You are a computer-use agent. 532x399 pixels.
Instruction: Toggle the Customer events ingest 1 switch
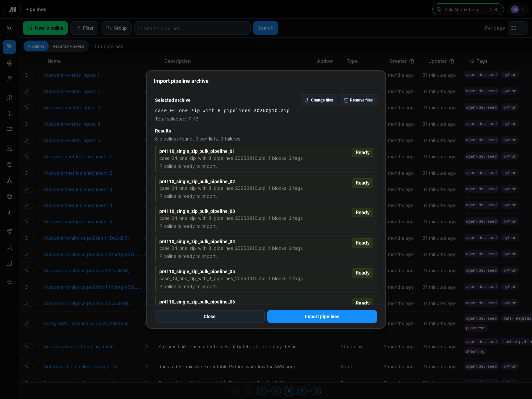[x=28, y=75]
